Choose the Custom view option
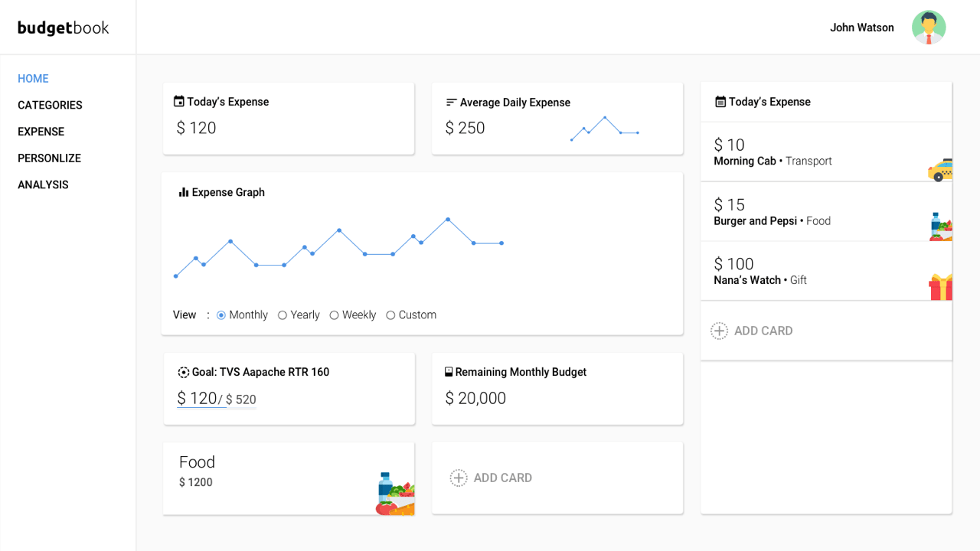The height and width of the screenshot is (551, 980). pyautogui.click(x=390, y=315)
